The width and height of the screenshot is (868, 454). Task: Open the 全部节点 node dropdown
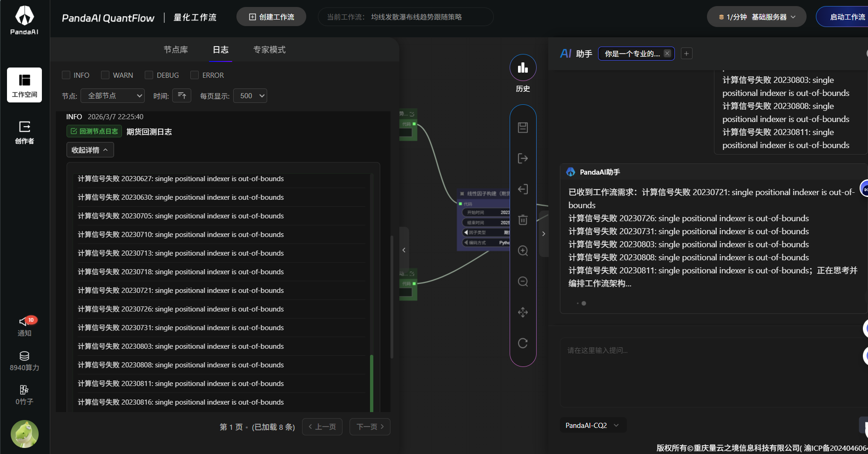click(x=113, y=95)
